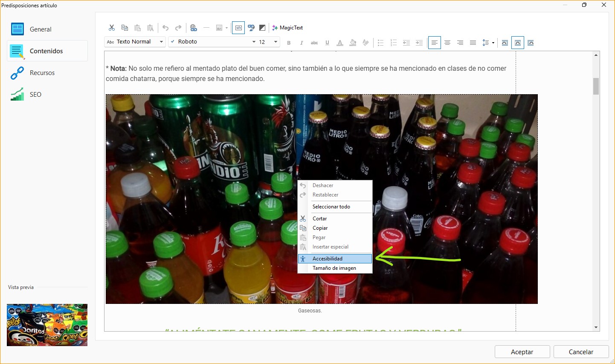The width and height of the screenshot is (615, 364).
Task: Switch to the General section
Action: (47, 29)
